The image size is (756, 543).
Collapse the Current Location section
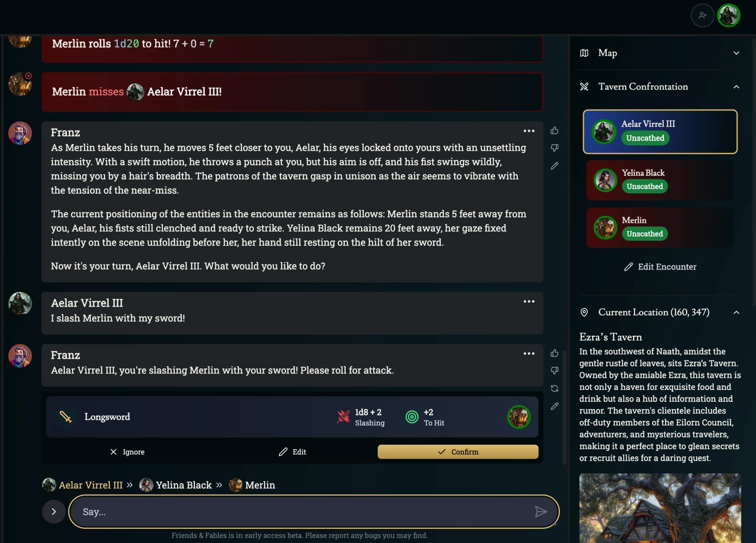736,312
